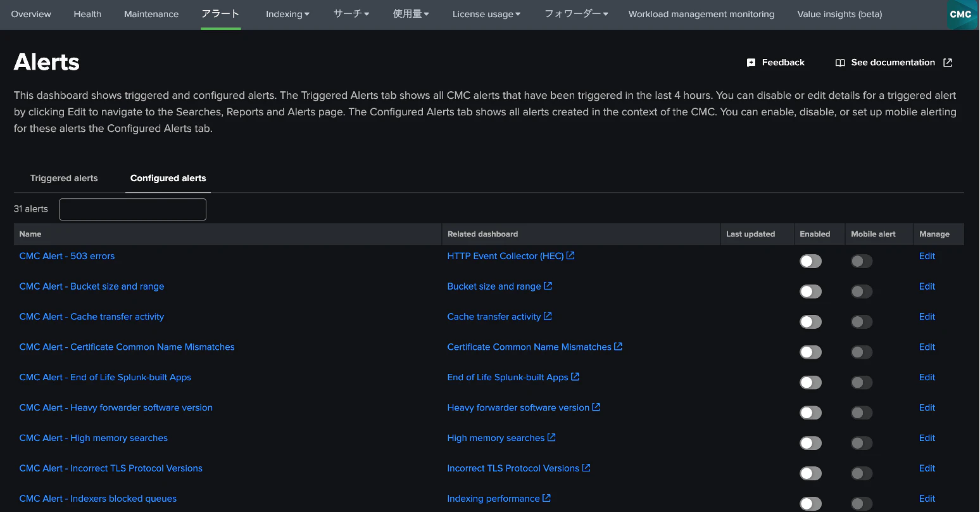Viewport: 980px width, 512px height.
Task: Open external link icon next to Heavy forwarder software version dashboard
Action: click(596, 407)
